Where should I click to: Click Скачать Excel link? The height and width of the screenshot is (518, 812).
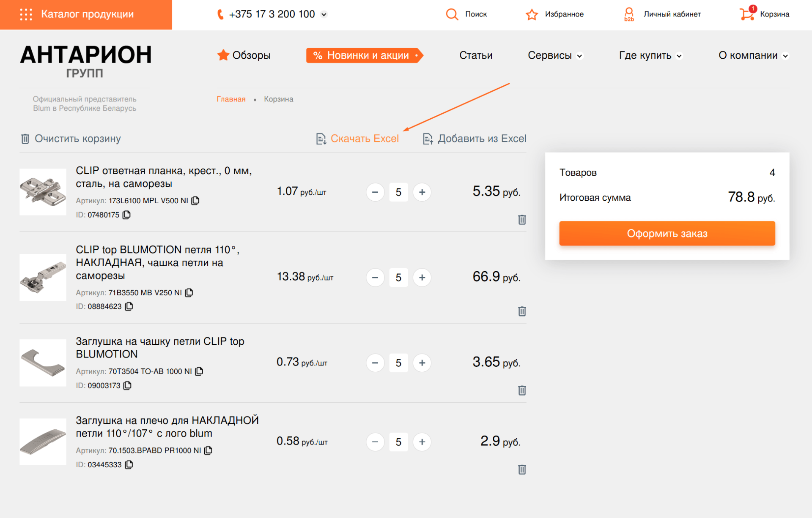[365, 139]
